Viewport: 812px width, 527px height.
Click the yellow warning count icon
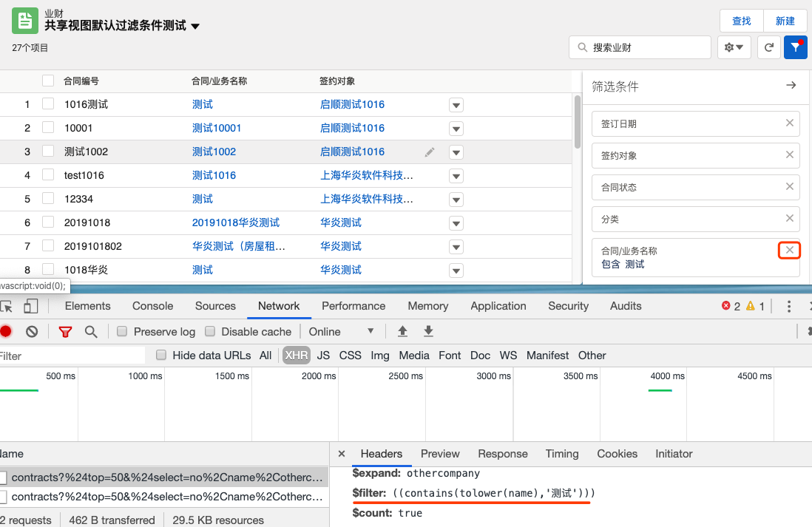click(x=751, y=306)
